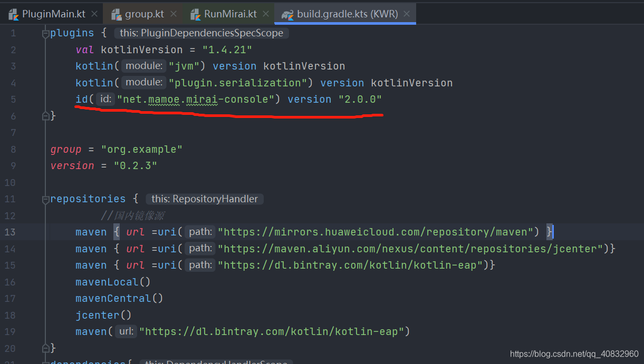Close the RunMirai.kt tab

tap(265, 14)
